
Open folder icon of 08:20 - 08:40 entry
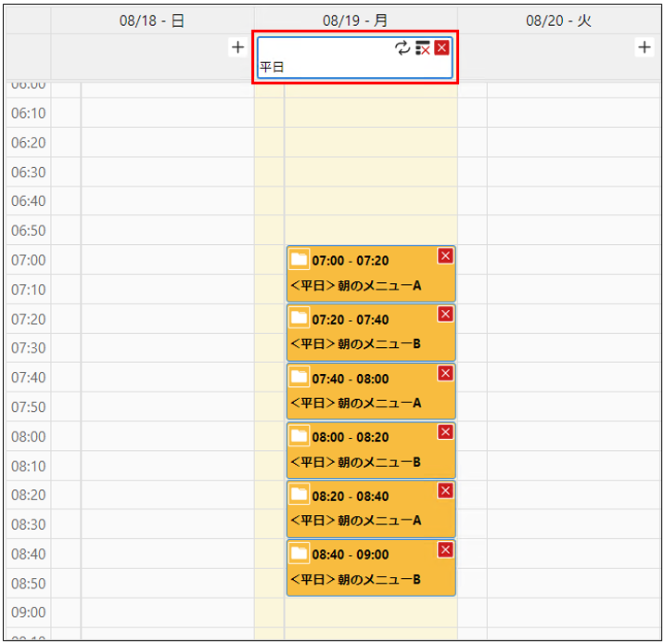tap(299, 494)
